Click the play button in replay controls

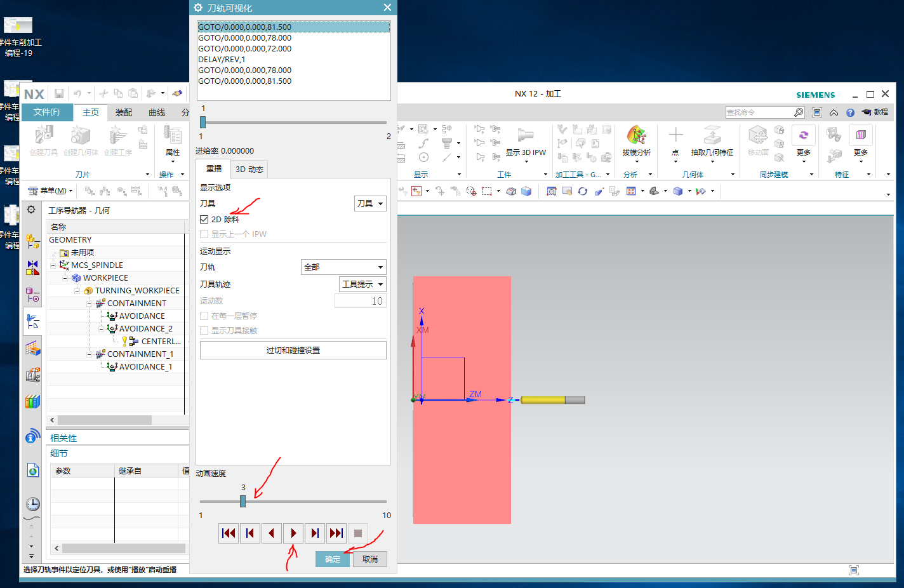coord(293,533)
